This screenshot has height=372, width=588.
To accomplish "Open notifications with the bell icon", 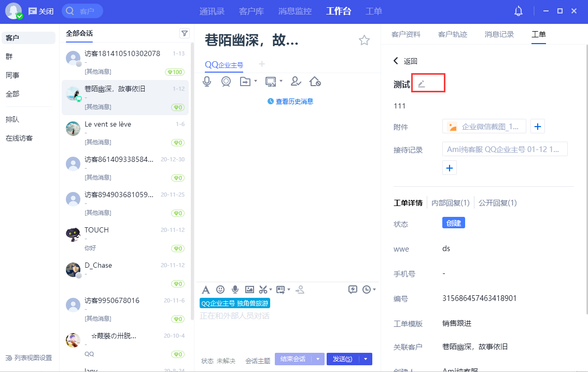I will coord(518,11).
